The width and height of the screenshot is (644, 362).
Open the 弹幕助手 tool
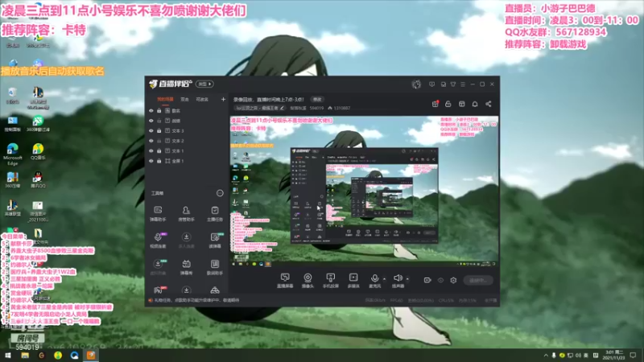[x=158, y=214]
